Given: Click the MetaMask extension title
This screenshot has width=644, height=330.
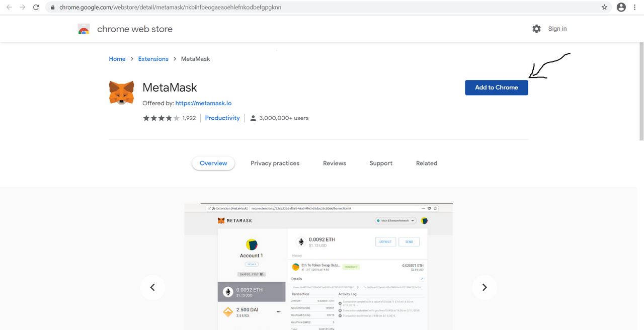Looking at the screenshot, I should coord(170,88).
